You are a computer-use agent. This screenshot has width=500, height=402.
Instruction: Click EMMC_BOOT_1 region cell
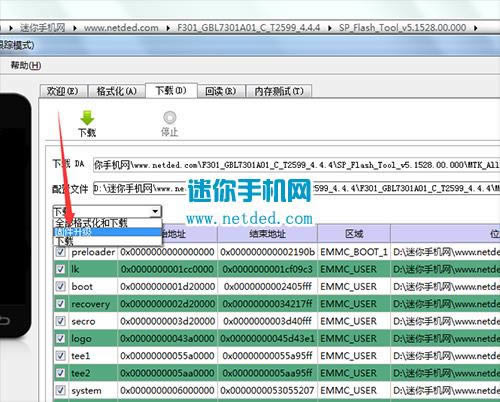354,252
